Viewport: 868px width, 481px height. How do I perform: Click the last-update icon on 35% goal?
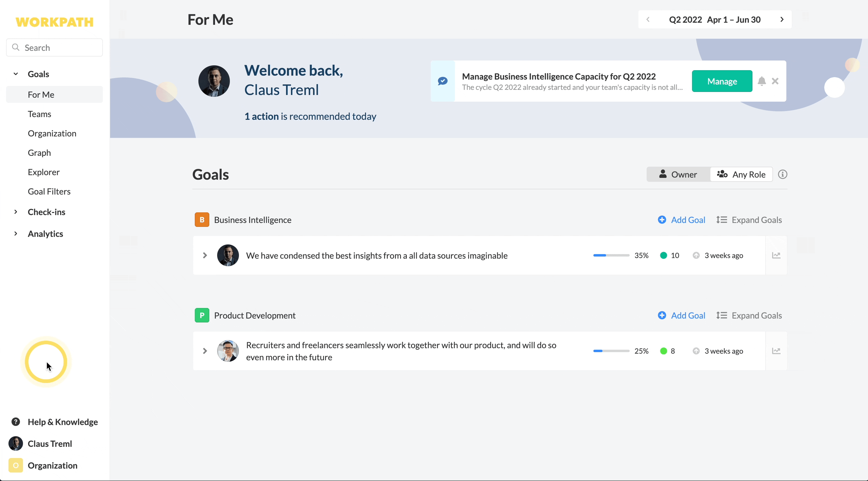coord(696,255)
